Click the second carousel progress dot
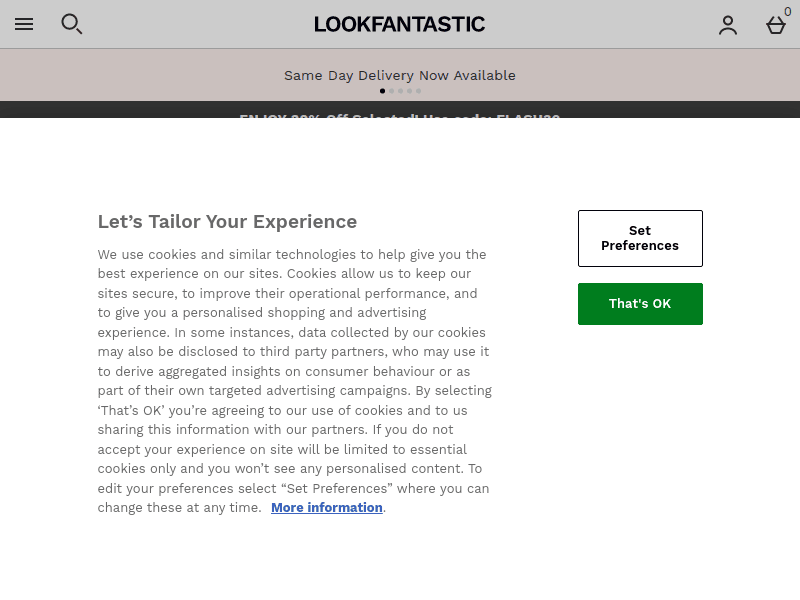This screenshot has width=800, height=600. click(x=391, y=91)
